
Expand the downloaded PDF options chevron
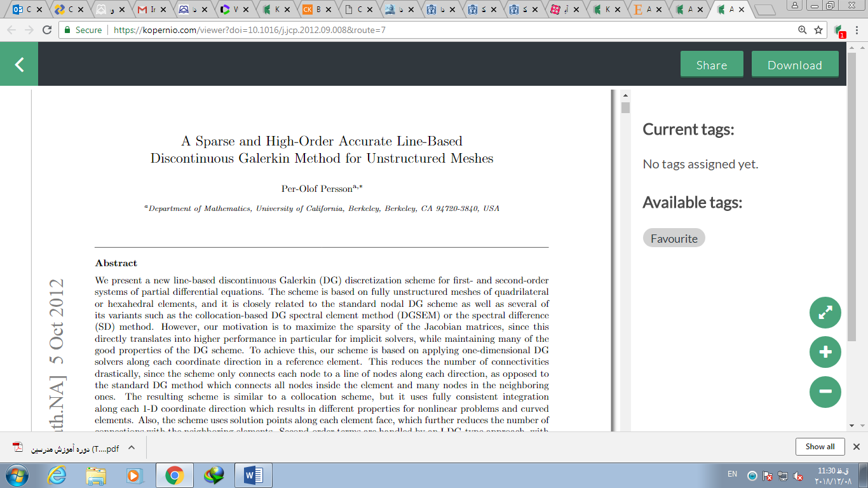click(132, 447)
